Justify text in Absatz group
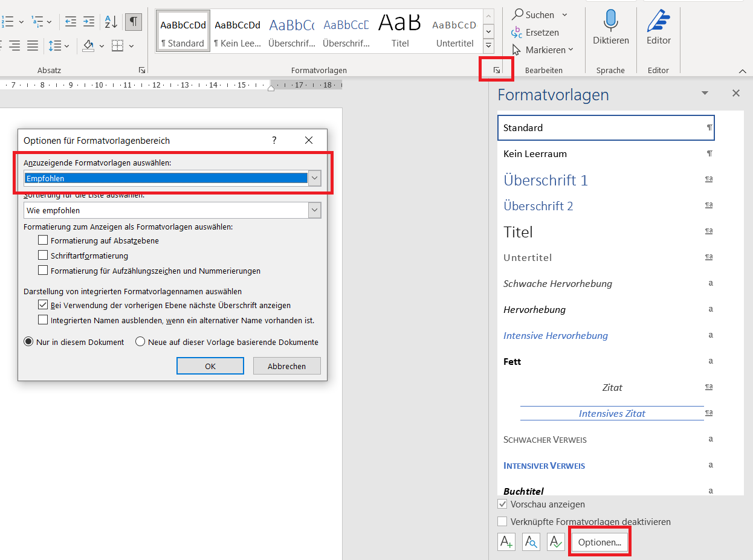Viewport: 753px width, 560px height. point(33,45)
